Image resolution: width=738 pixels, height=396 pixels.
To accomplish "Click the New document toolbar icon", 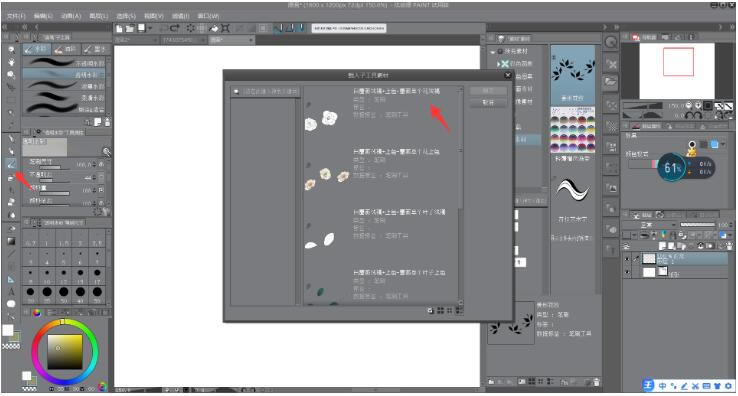I will (x=120, y=29).
